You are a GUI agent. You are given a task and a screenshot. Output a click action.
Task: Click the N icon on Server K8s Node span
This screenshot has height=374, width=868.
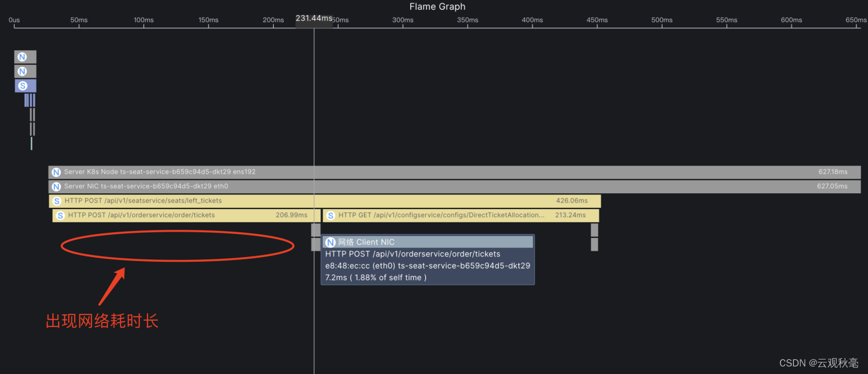tap(56, 172)
